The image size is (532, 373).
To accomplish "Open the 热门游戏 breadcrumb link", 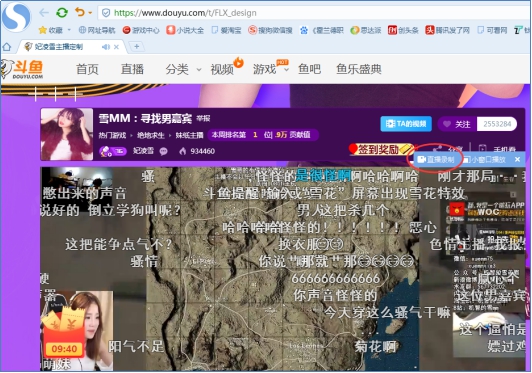I will [112, 135].
